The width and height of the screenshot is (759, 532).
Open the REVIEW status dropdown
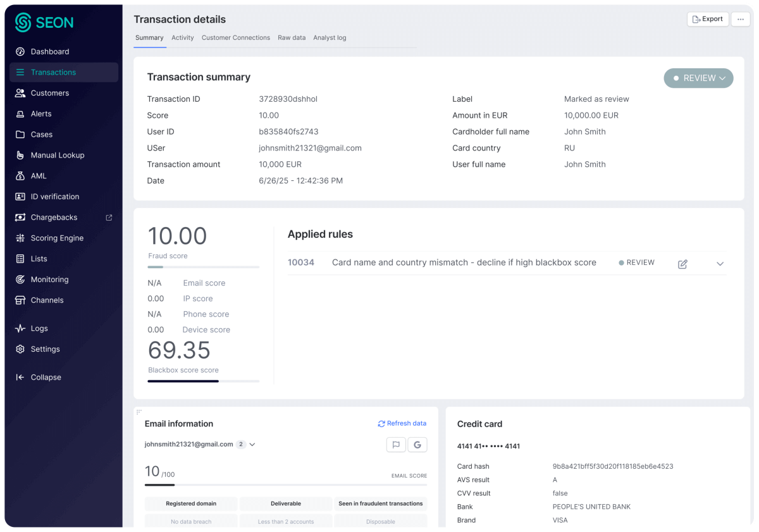click(698, 78)
